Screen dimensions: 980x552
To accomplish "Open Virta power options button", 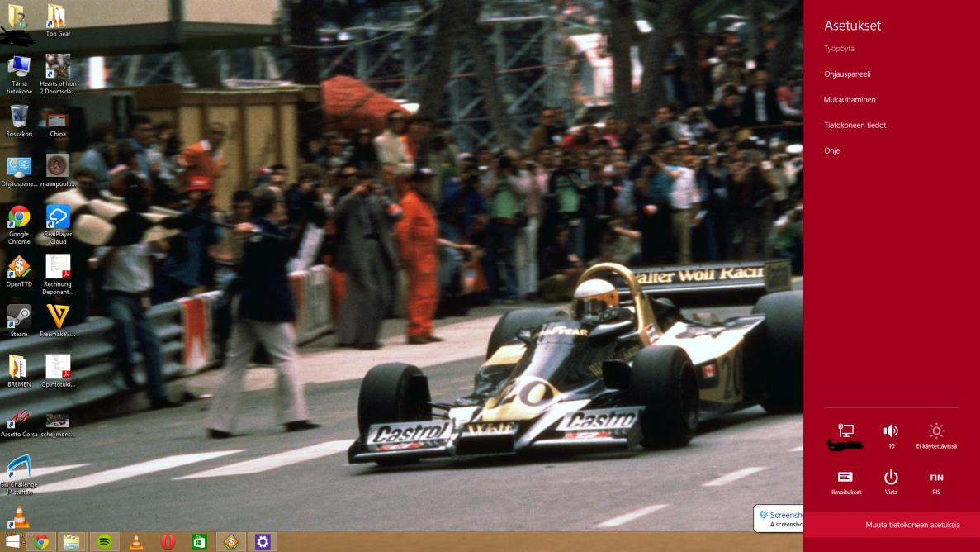I will 891,483.
